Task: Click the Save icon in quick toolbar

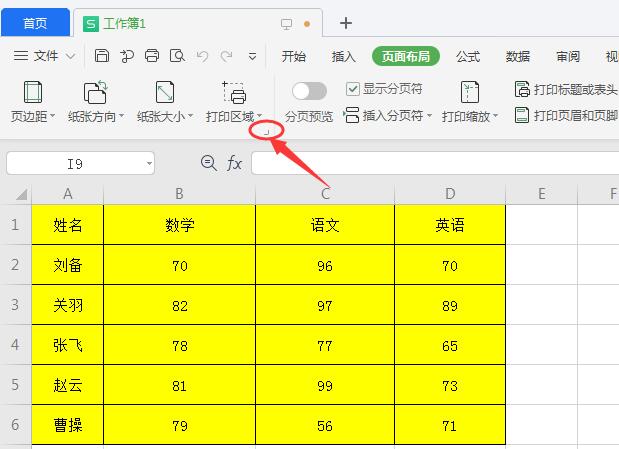Action: click(x=102, y=56)
